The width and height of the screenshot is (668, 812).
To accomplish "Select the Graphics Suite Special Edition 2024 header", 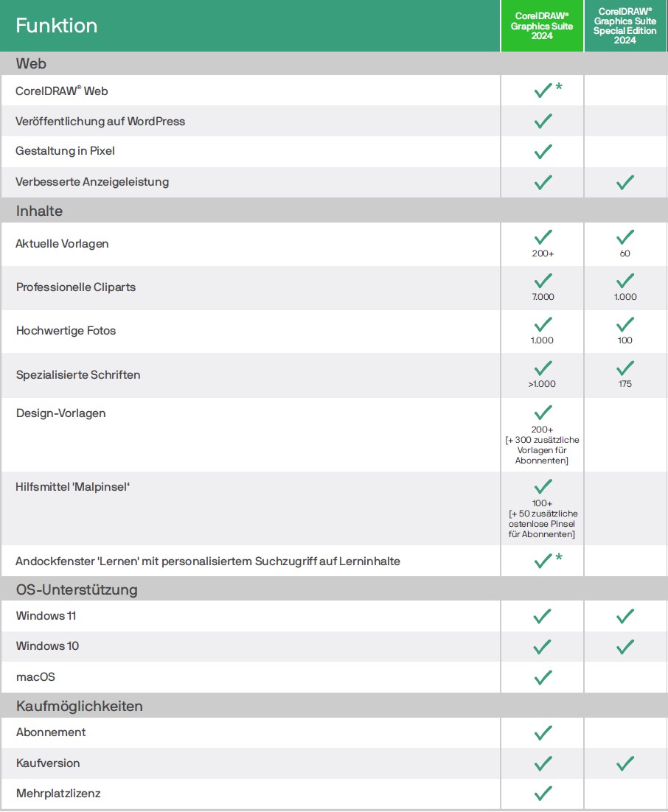I will tap(627, 26).
